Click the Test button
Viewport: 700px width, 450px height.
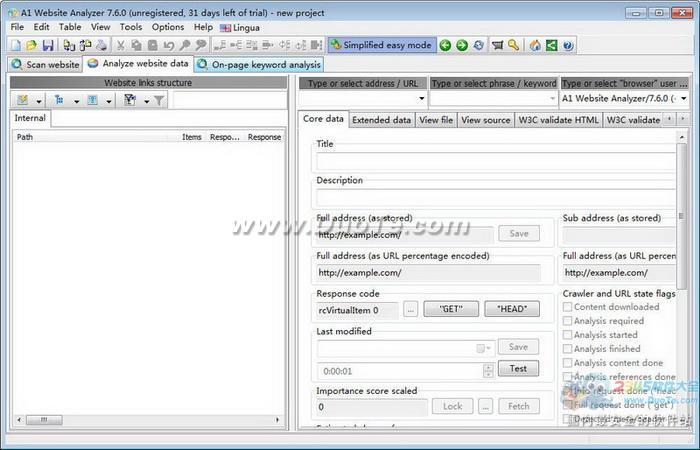[x=518, y=369]
